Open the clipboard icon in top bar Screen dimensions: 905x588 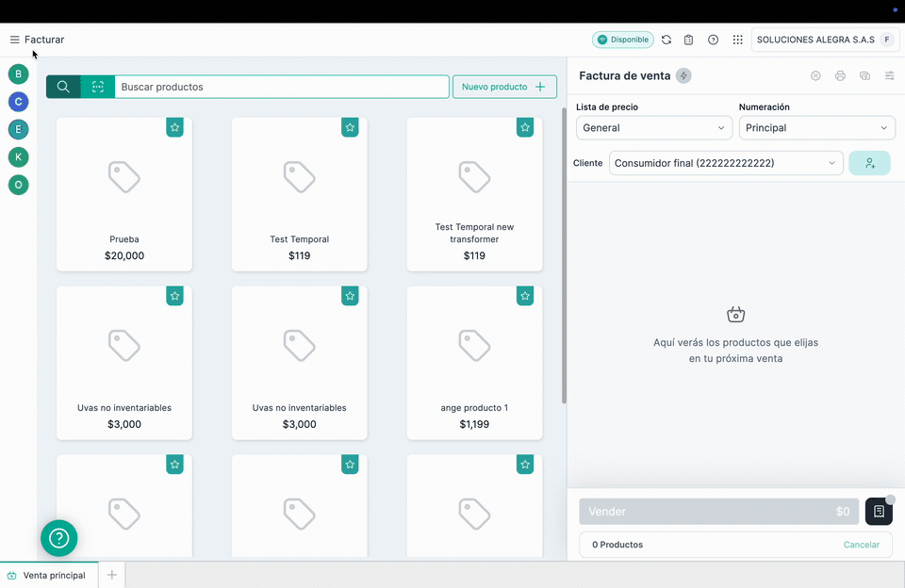tap(689, 40)
